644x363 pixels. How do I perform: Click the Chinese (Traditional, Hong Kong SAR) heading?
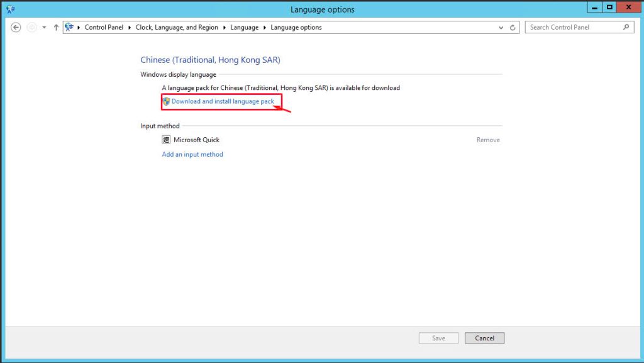210,60
